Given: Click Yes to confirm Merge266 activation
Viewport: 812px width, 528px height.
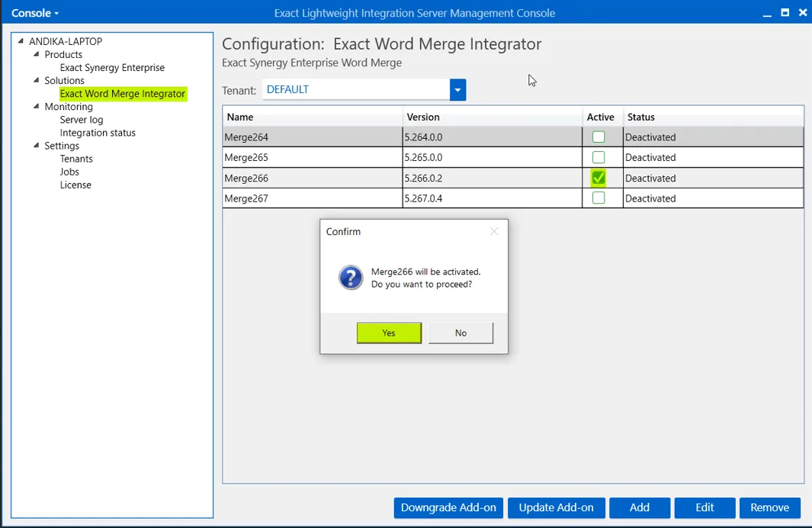Looking at the screenshot, I should tap(389, 333).
